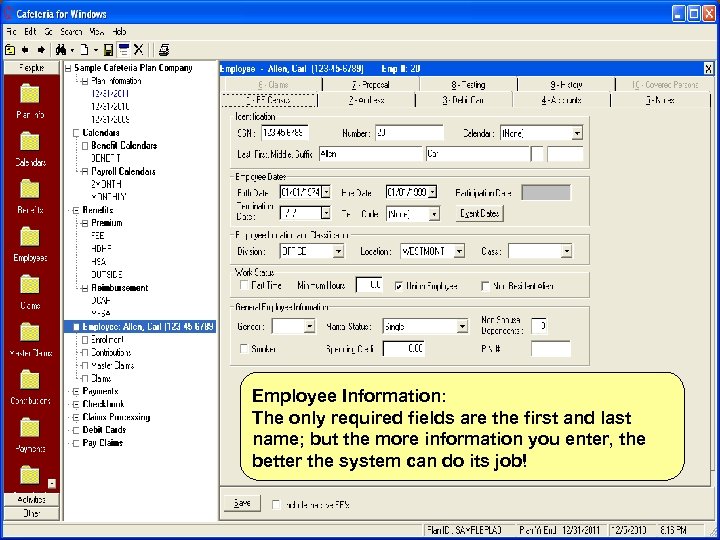The width and height of the screenshot is (720, 540).
Task: Click the delete X toolbar icon
Action: [x=139, y=50]
